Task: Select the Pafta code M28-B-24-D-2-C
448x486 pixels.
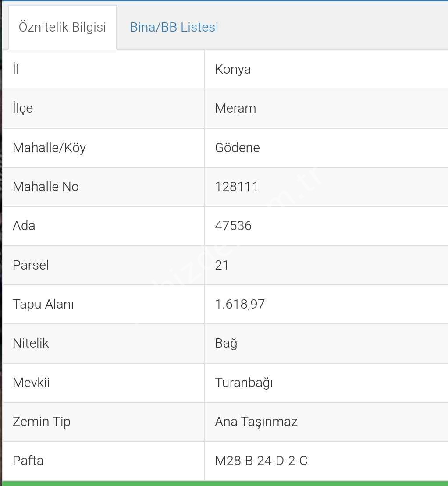Action: [x=261, y=461]
